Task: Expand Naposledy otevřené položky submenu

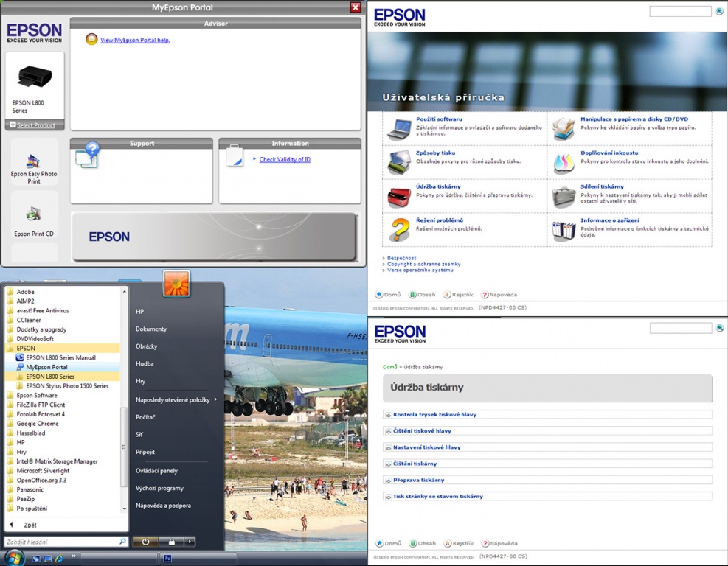Action: 176,400
